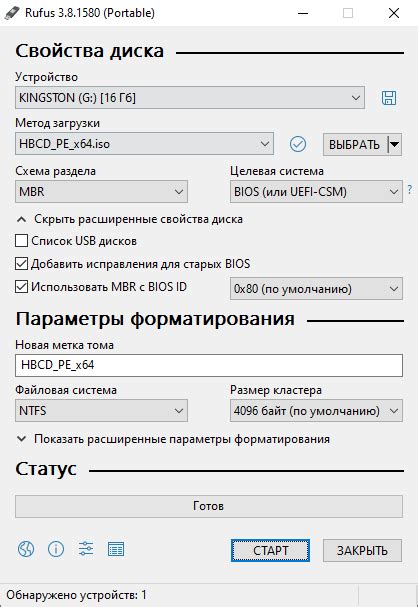Click the Rufus USB drive title icon
Image resolution: width=418 pixels, height=607 pixels.
(x=12, y=13)
